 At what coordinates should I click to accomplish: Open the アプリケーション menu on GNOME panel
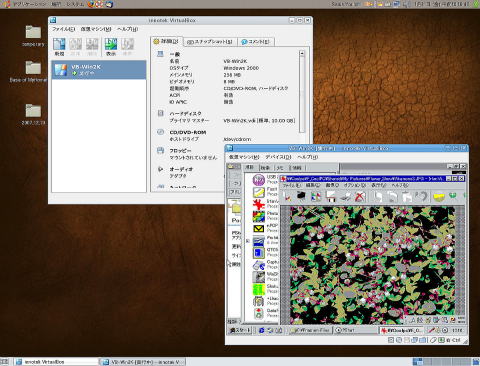[30, 4]
